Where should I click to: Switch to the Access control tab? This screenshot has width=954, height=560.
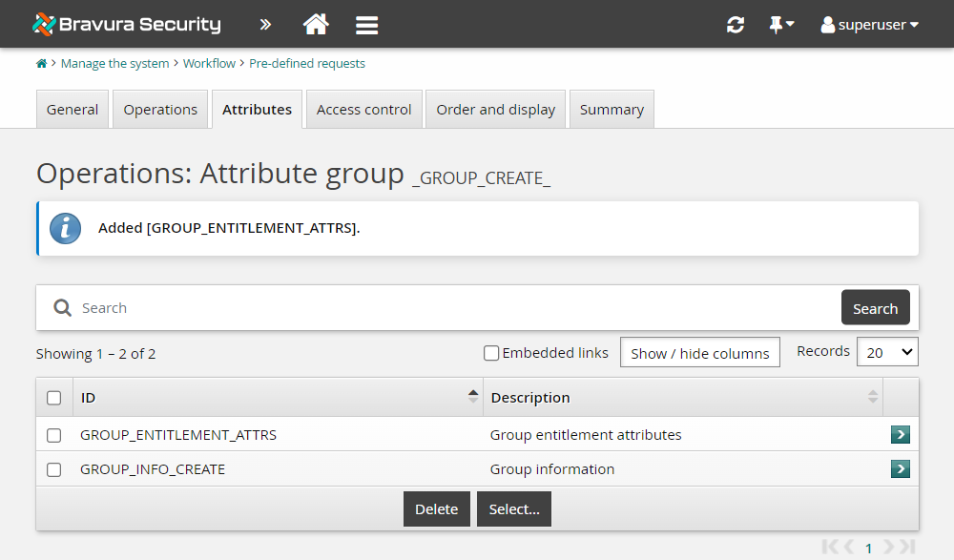pyautogui.click(x=363, y=109)
